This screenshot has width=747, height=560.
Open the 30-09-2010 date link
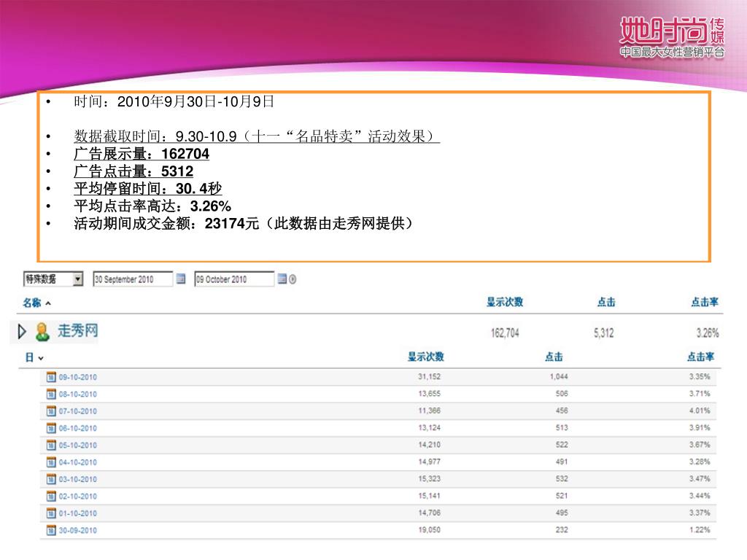77,530
